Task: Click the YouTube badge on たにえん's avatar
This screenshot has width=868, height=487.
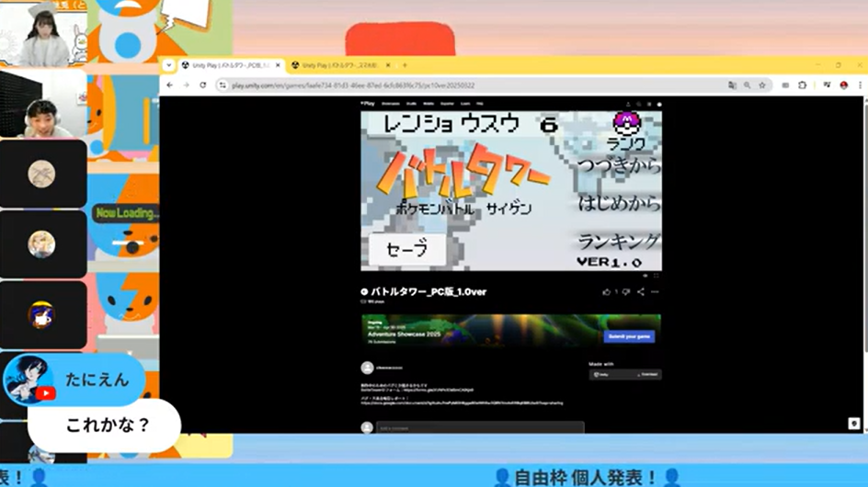Action: coord(45,393)
